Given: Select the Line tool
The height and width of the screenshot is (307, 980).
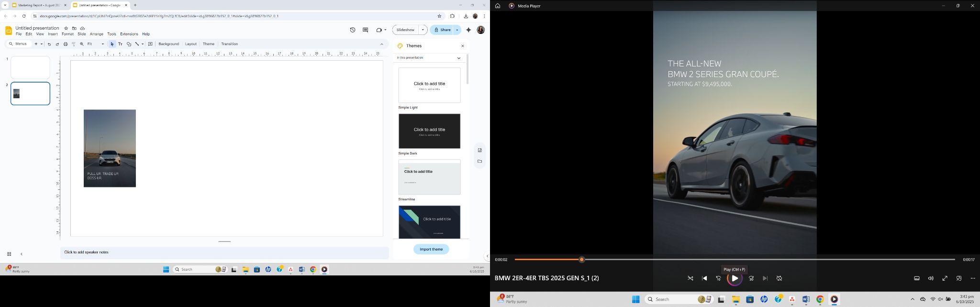Looking at the screenshot, I should click(x=136, y=44).
